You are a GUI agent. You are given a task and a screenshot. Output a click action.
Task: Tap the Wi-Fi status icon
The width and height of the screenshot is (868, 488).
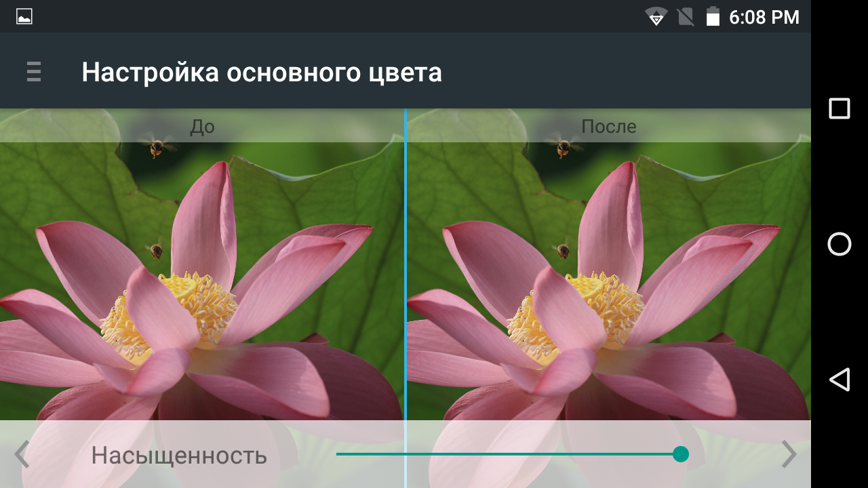(x=656, y=17)
